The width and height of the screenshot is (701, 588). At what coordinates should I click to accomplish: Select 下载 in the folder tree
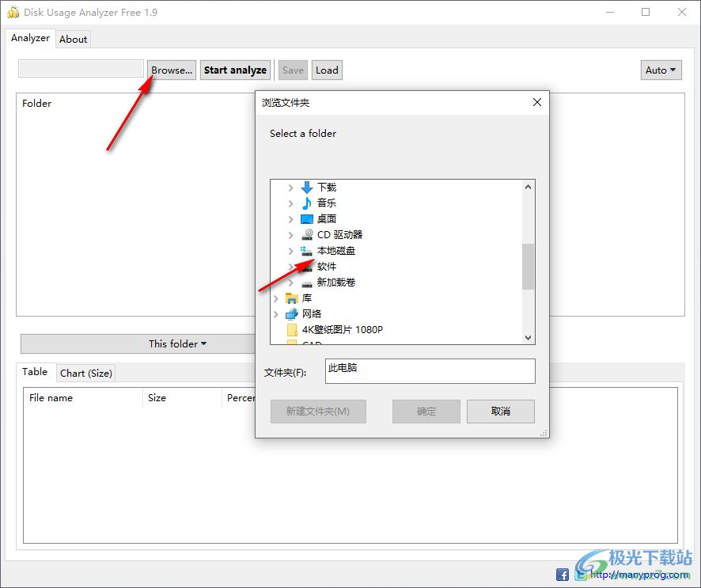(327, 188)
